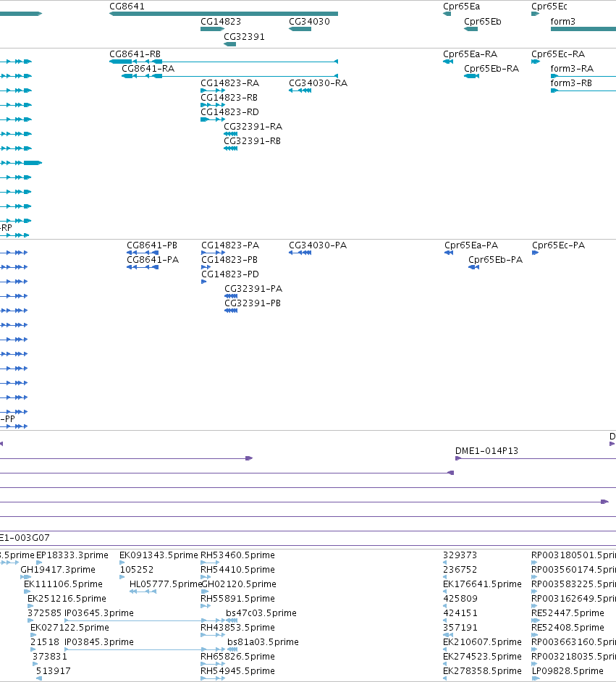Image resolution: width=616 pixels, height=682 pixels.
Task: Select the form3 gene bar
Action: tap(583, 29)
